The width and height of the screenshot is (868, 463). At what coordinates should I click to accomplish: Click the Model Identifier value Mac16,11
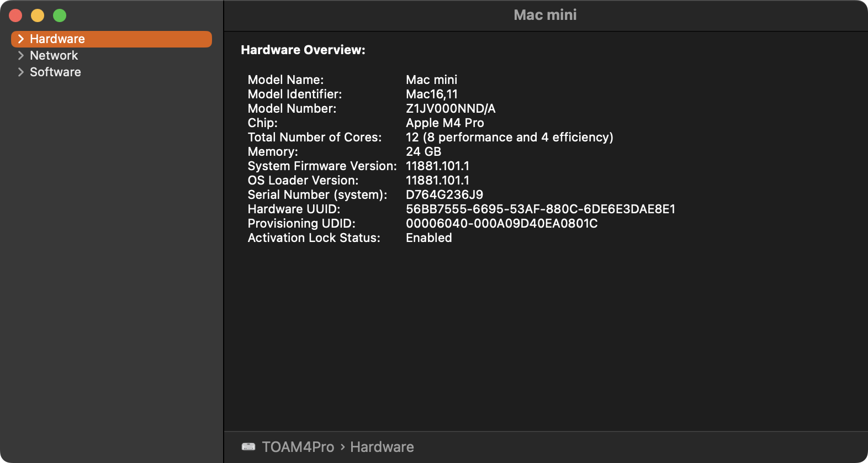click(432, 94)
